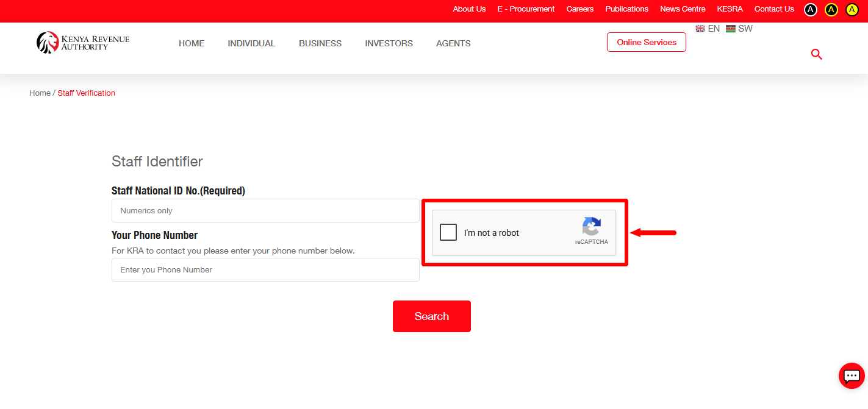The width and height of the screenshot is (868, 409).
Task: Click the Home breadcrumb link
Action: click(40, 93)
